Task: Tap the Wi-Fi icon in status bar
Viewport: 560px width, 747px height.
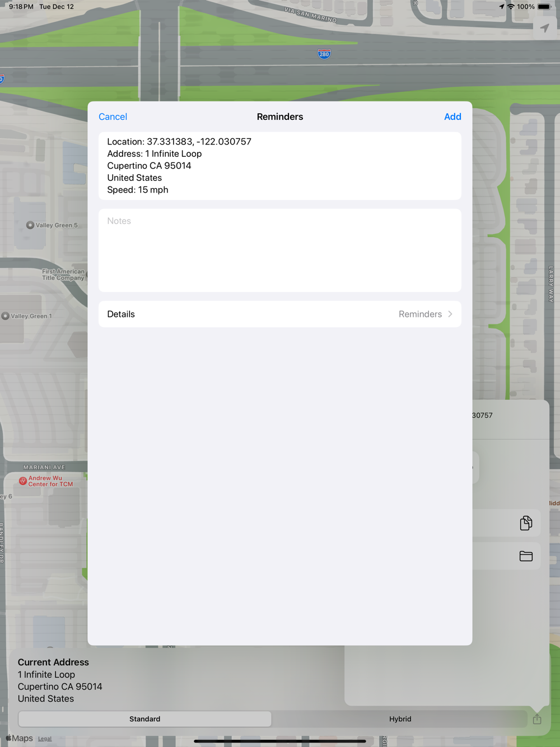Action: pyautogui.click(x=511, y=7)
